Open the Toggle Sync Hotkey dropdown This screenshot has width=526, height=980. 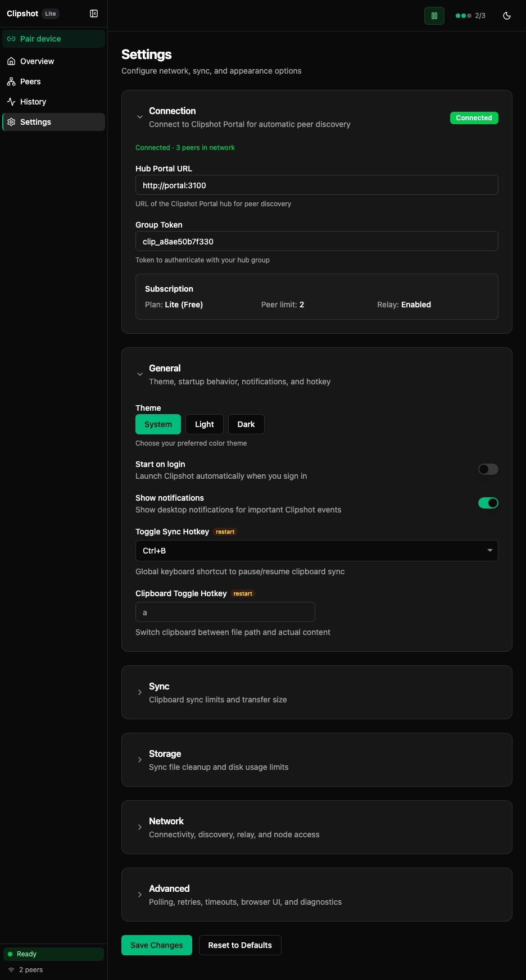pyautogui.click(x=316, y=551)
